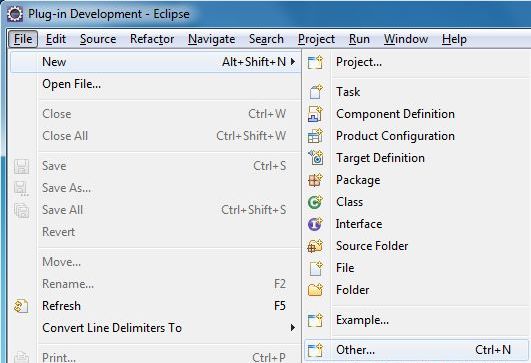Open the Project menu

tap(316, 39)
